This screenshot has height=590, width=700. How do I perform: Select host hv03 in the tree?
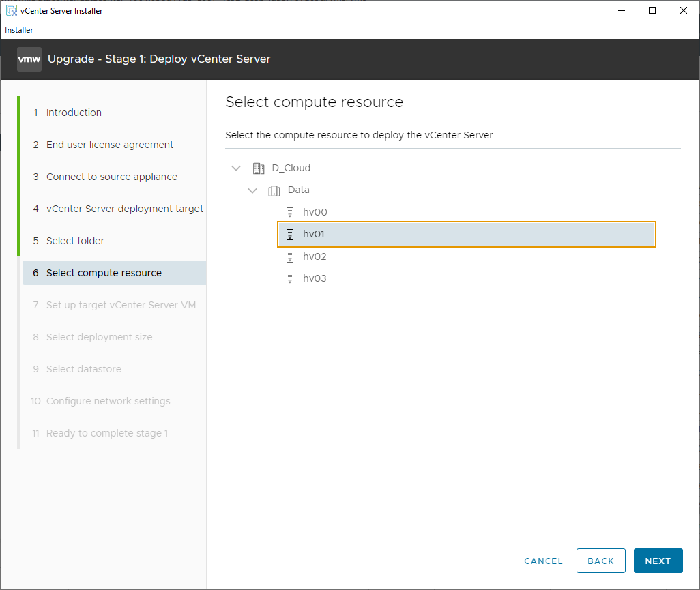315,279
